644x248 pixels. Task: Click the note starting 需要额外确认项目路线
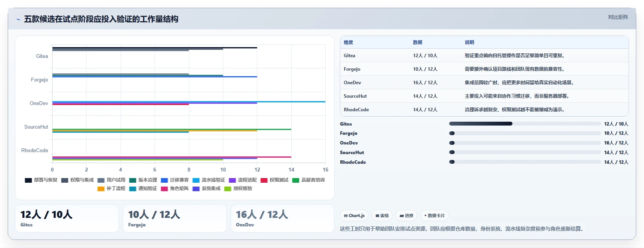[x=516, y=69]
